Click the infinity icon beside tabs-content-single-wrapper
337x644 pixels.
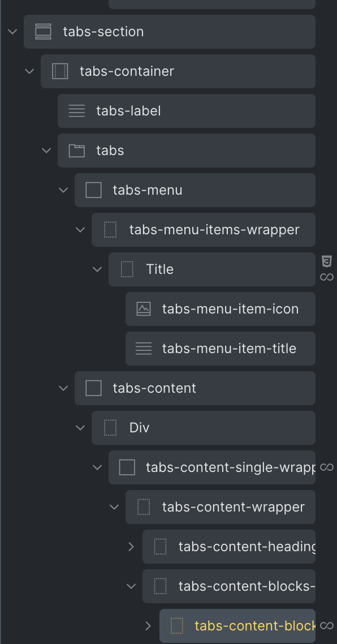pyautogui.click(x=327, y=467)
